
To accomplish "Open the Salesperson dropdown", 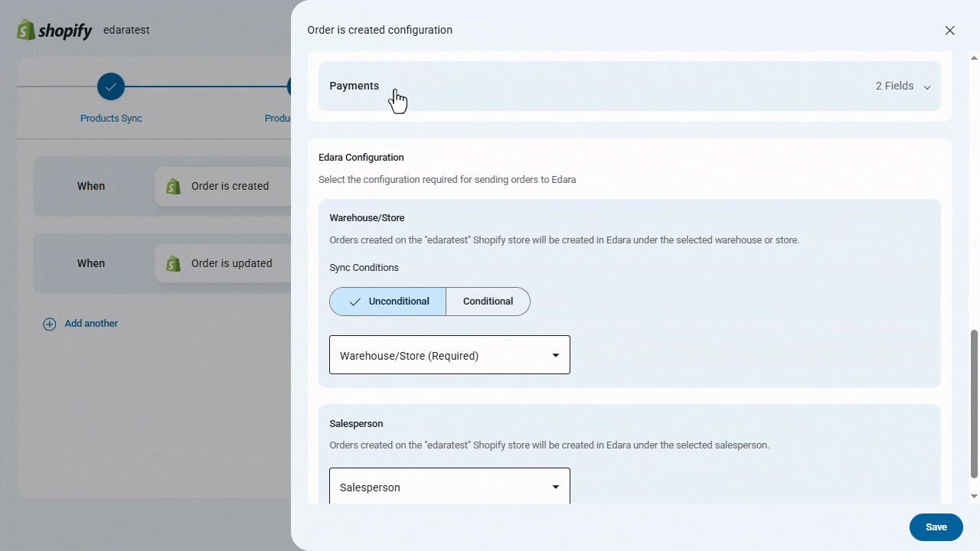I will [449, 487].
